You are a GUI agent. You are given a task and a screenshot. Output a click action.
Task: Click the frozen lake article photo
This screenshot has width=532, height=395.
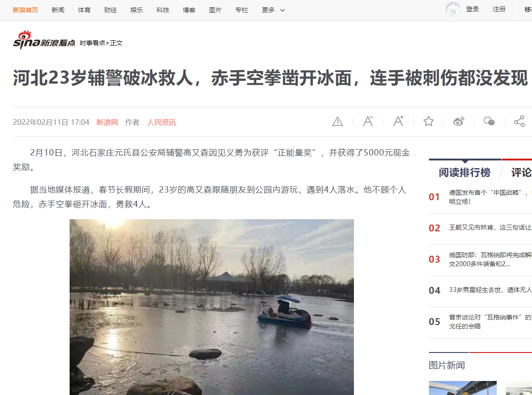click(x=212, y=307)
